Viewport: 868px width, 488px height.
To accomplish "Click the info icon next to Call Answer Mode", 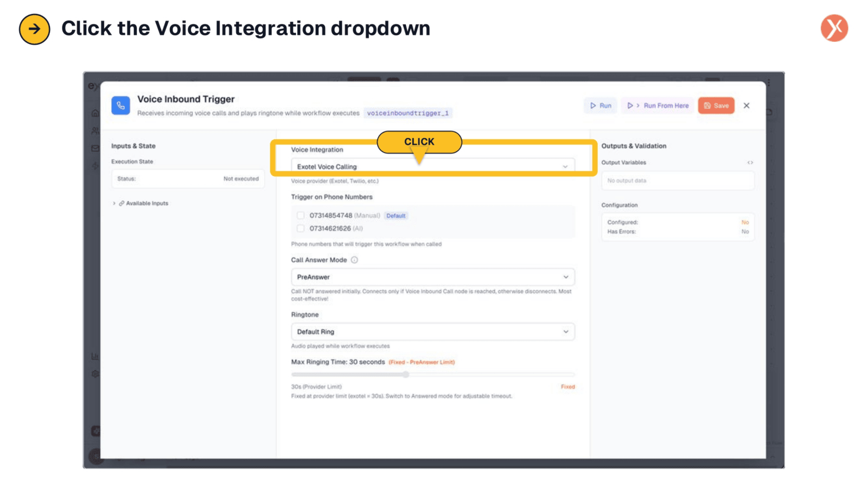I will click(x=354, y=260).
